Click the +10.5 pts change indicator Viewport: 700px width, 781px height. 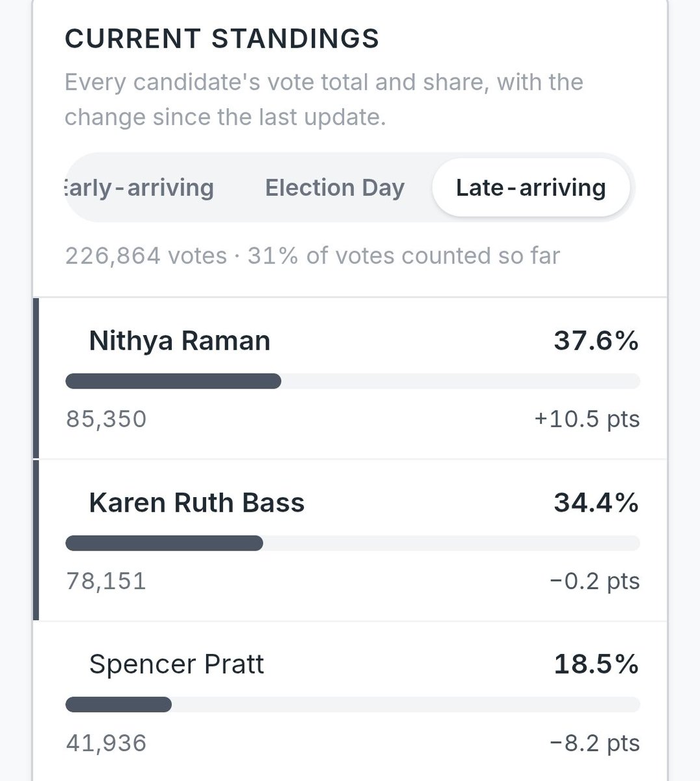coord(587,419)
